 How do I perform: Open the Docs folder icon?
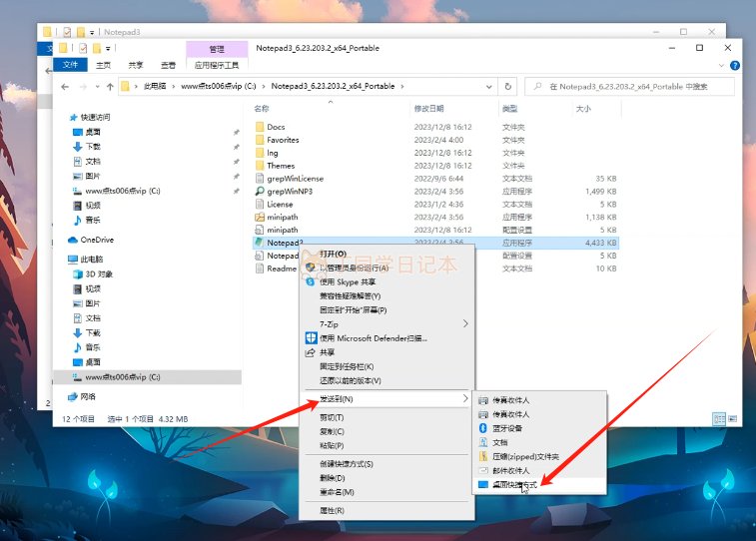[260, 127]
